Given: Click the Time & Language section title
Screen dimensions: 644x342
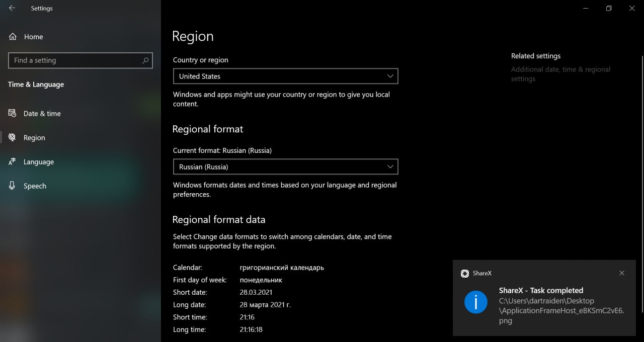Looking at the screenshot, I should [x=36, y=84].
